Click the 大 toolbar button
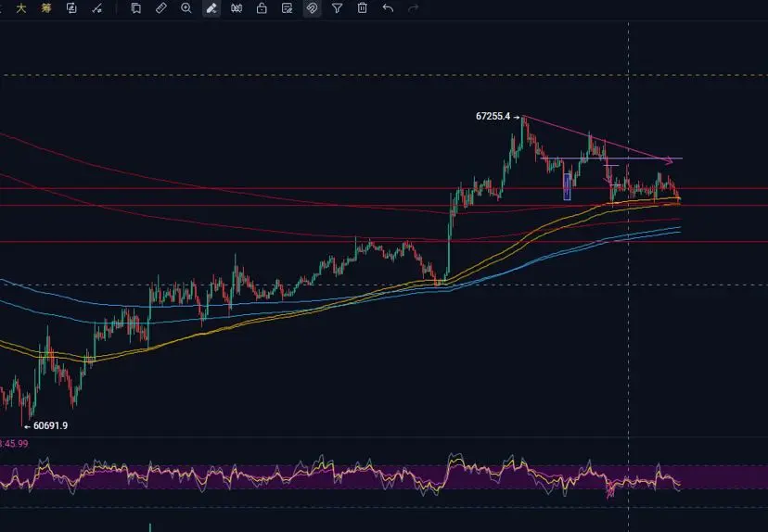768x532 pixels. click(x=21, y=7)
